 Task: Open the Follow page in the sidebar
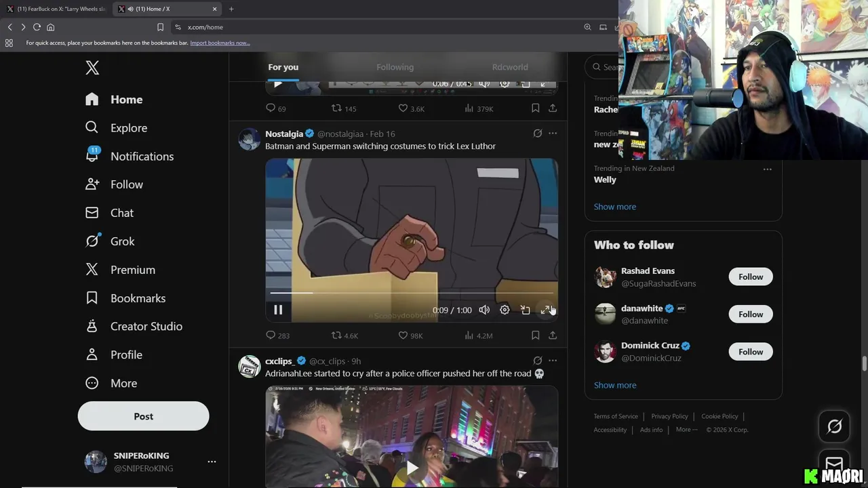point(114,184)
